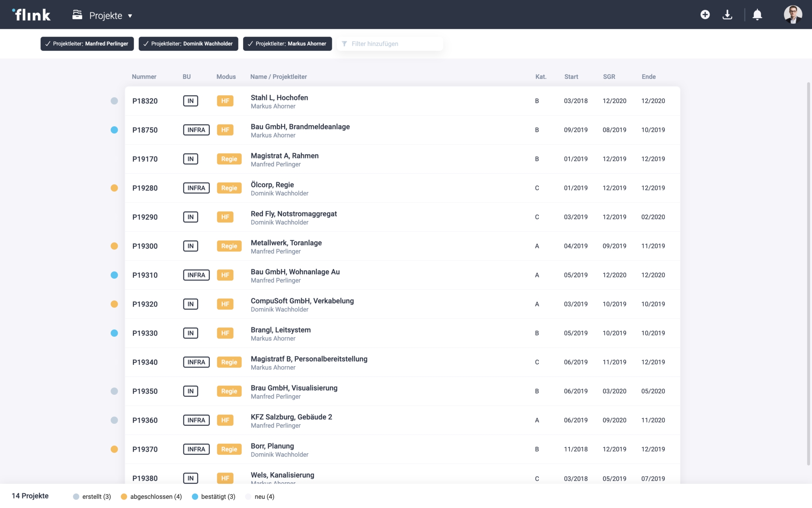
Task: Filter by abgeschlossen (4) status legend
Action: [x=151, y=496]
